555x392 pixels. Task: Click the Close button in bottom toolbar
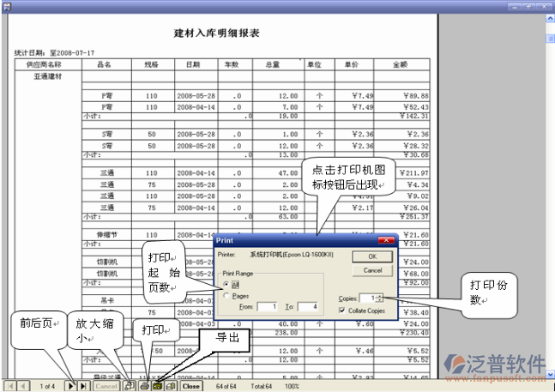pyautogui.click(x=191, y=387)
